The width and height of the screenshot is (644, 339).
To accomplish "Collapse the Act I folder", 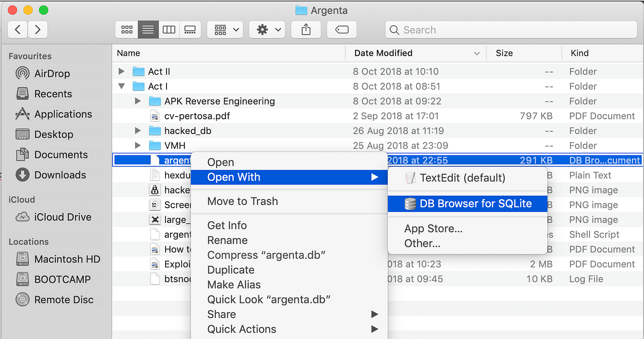I will [x=121, y=86].
